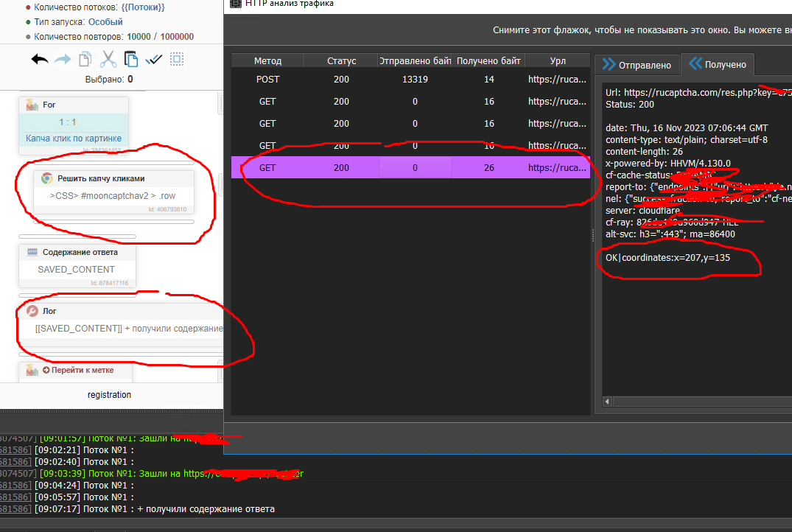Open the Отправлено tab
This screenshot has width=792, height=532.
pos(637,65)
